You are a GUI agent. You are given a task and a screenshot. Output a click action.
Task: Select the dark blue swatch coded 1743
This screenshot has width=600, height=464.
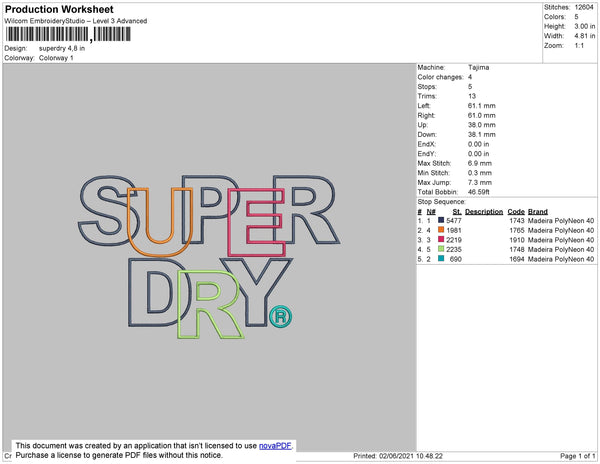click(441, 220)
